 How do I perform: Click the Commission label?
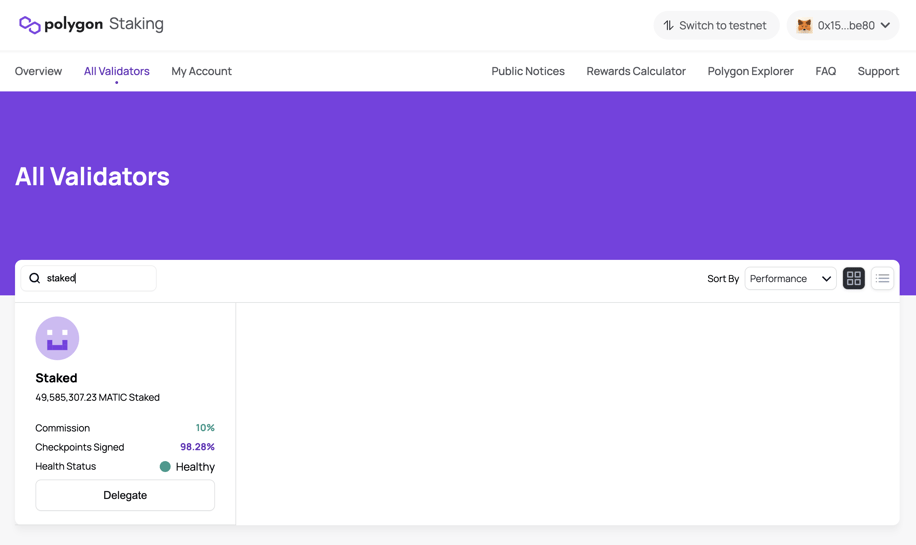pyautogui.click(x=63, y=428)
